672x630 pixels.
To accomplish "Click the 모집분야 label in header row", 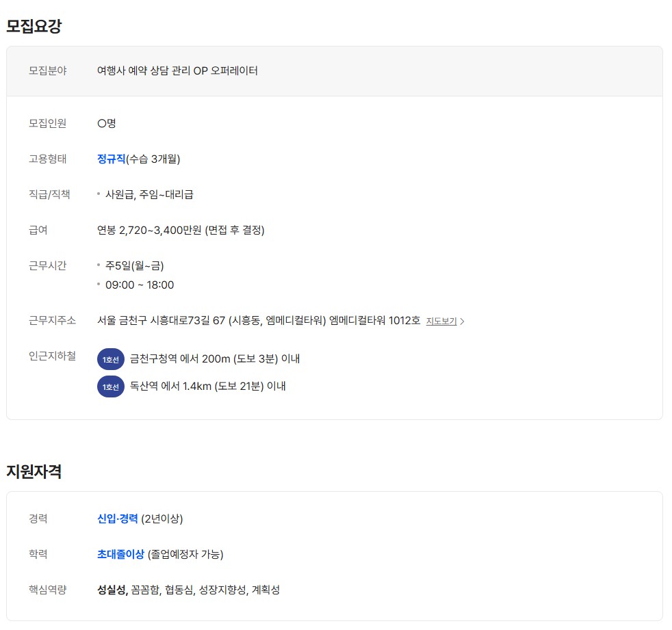I will (x=48, y=70).
